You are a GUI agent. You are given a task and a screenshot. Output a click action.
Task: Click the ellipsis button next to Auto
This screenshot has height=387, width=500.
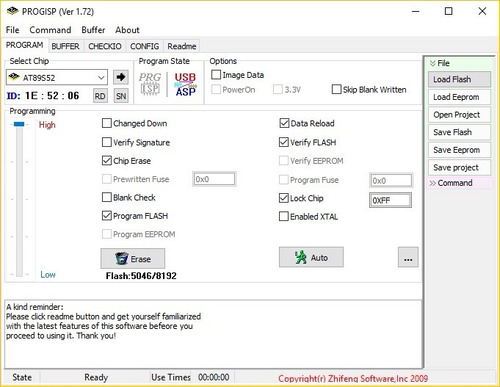click(408, 257)
